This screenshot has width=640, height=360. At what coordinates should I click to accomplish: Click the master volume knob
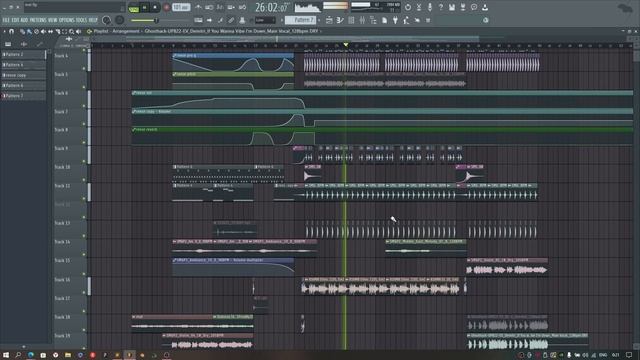pos(107,20)
